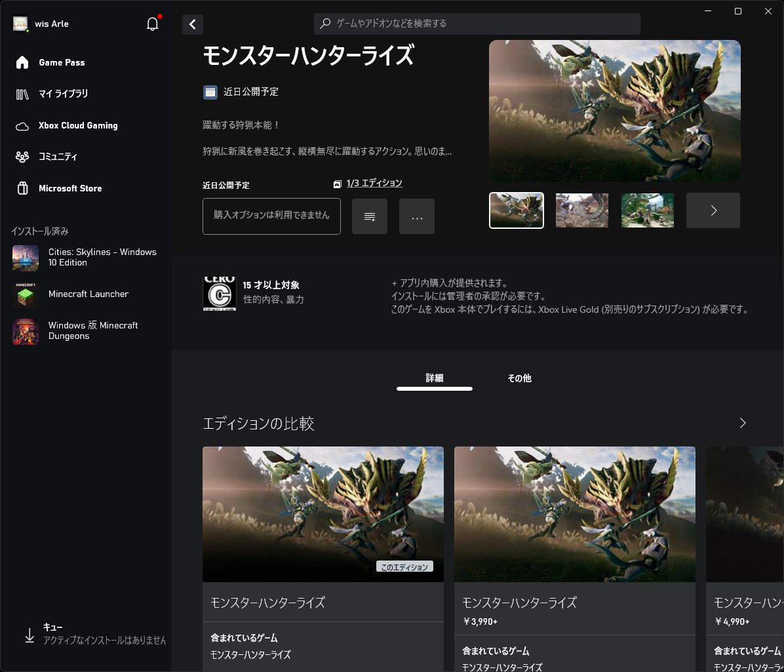Select the third game screenshot thumbnail
Screen dimensions: 784x672
pos(647,210)
